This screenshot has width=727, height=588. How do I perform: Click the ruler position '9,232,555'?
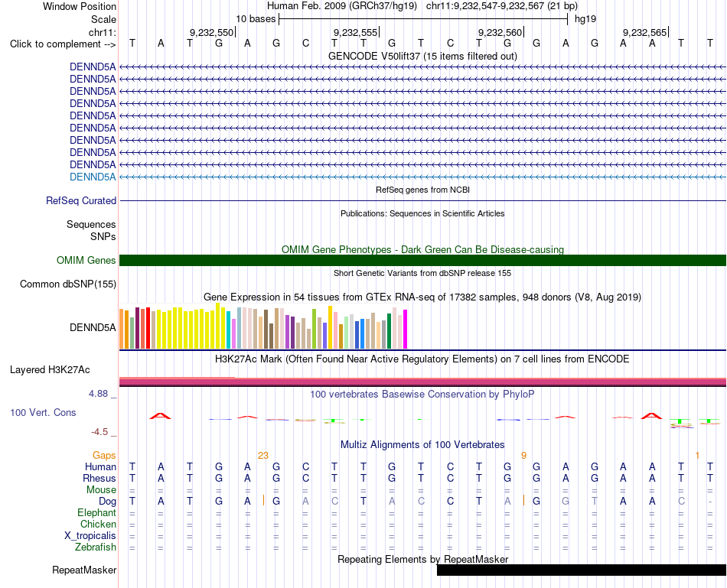tap(356, 32)
